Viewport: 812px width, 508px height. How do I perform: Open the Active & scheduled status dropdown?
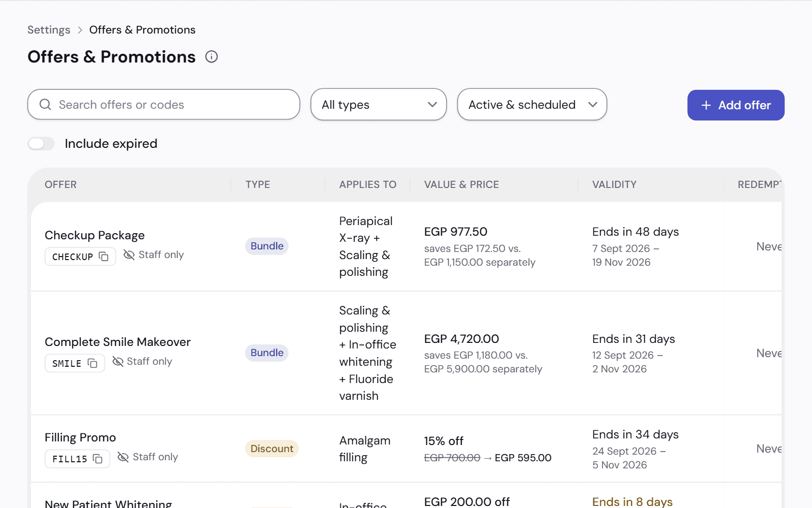532,105
